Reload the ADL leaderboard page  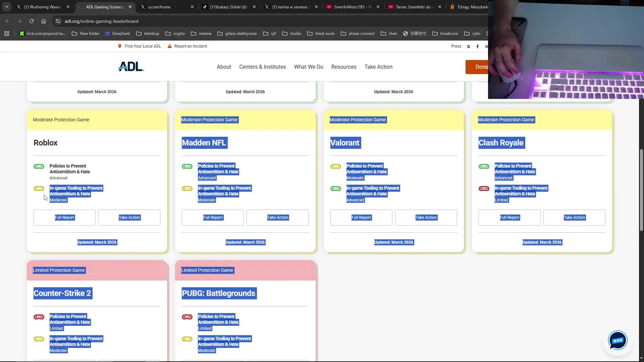[31, 21]
